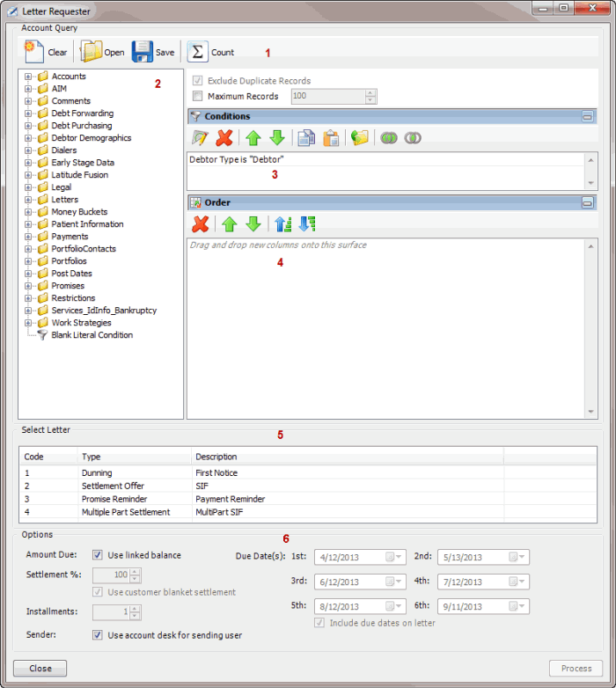Select Blank Literal Condition funnel item

point(92,335)
